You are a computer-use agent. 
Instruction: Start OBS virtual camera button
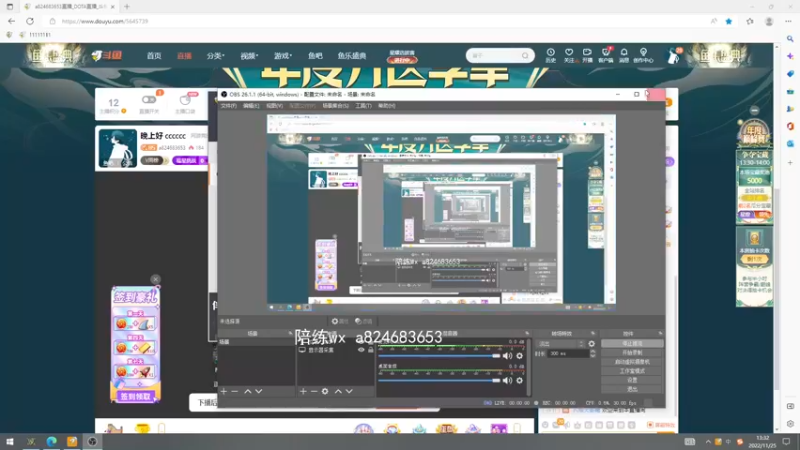pos(632,362)
